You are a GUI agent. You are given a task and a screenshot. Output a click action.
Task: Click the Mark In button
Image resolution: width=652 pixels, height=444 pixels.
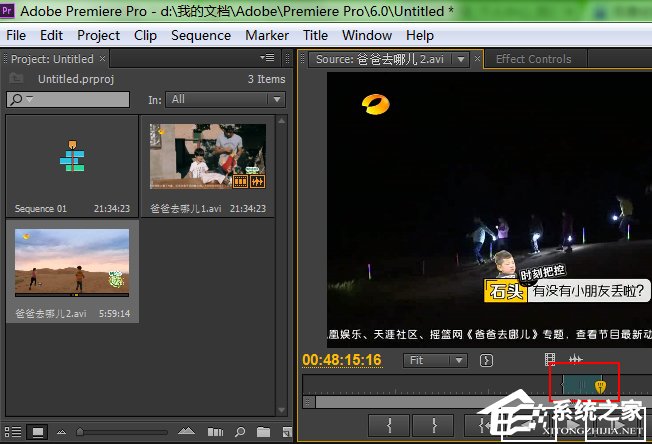pos(389,426)
